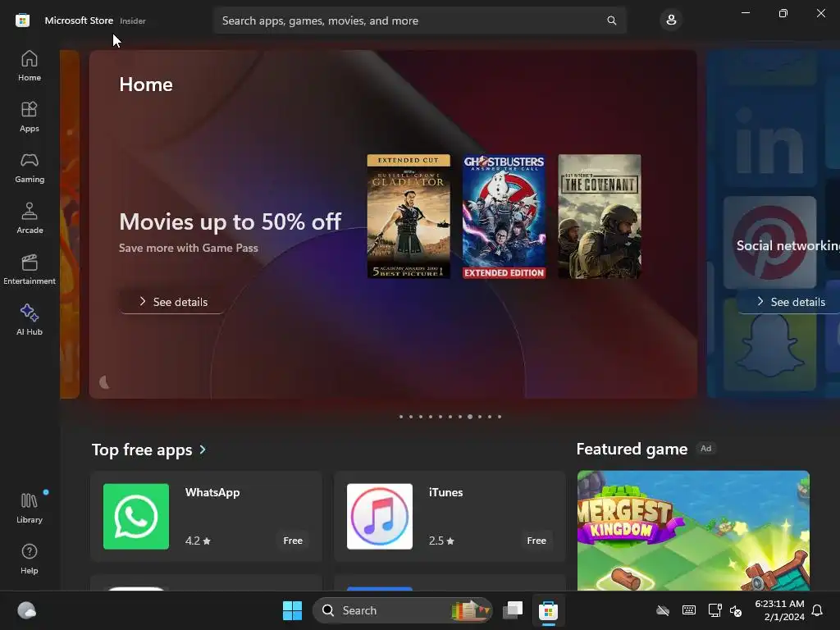Click iTunes 2.5 star rating

point(441,541)
